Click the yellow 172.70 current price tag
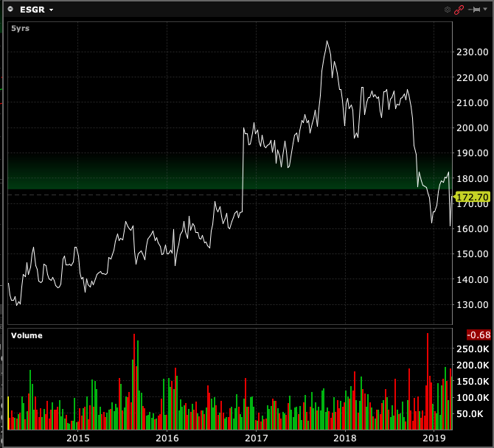The image size is (494, 448). pos(472,197)
